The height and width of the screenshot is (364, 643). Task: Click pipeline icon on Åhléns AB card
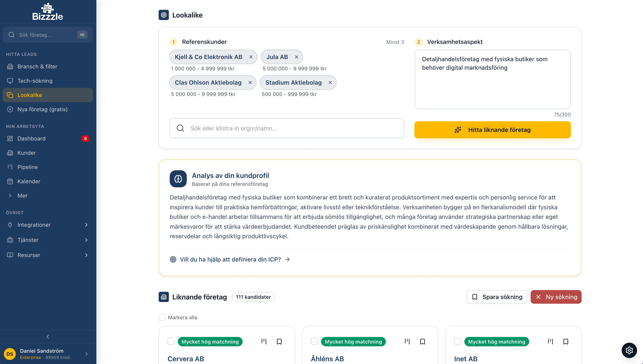pyautogui.click(x=407, y=341)
